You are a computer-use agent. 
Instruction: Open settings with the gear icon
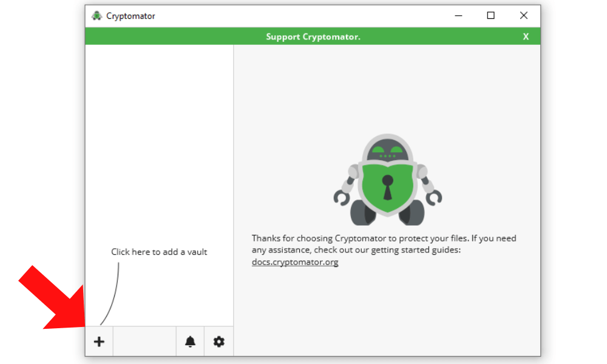(219, 342)
